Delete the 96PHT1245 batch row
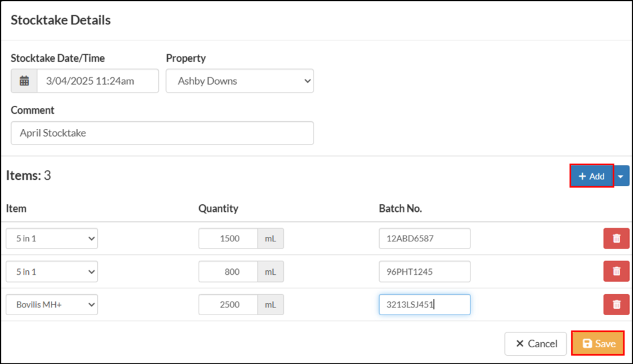633x364 pixels. pos(616,272)
